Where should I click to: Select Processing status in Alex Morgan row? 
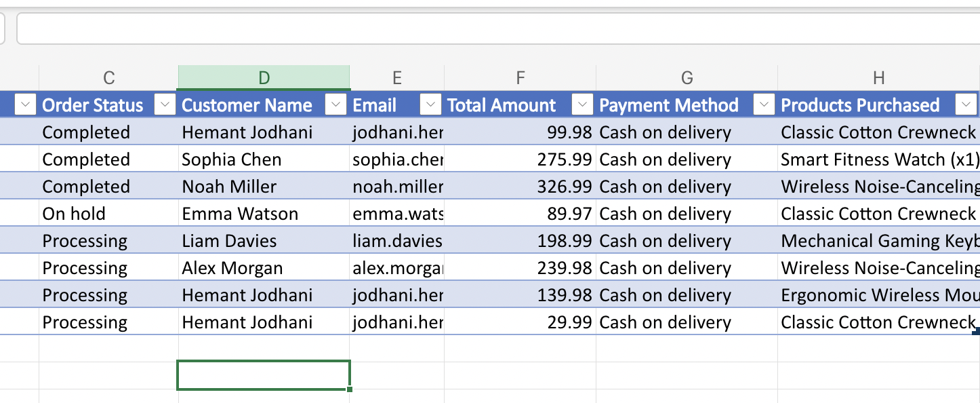(x=108, y=268)
